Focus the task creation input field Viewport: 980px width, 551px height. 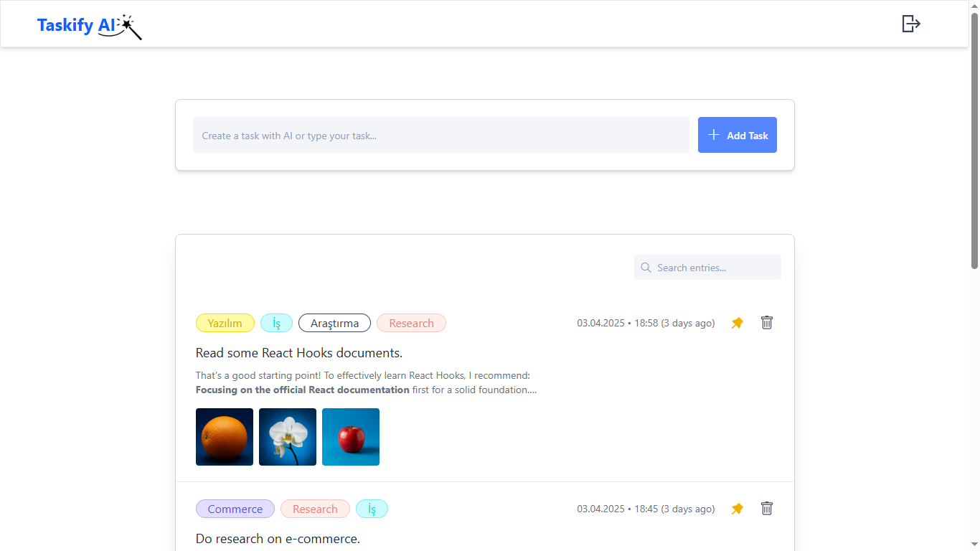(x=440, y=135)
